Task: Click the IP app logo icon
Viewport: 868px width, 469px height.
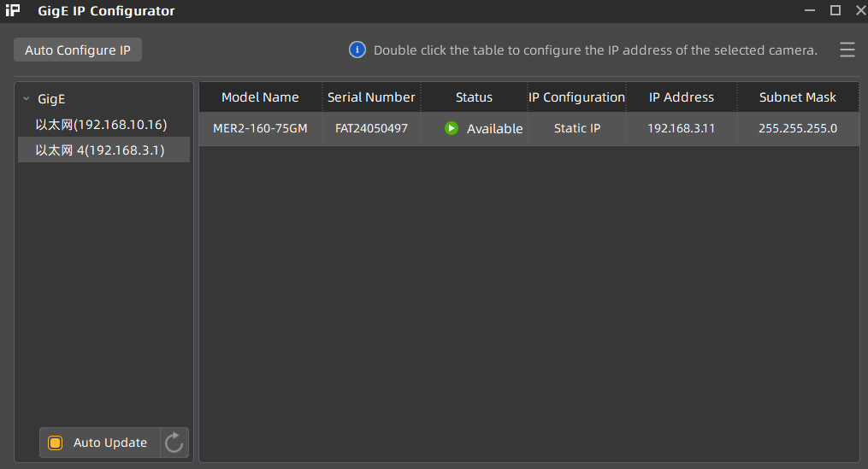Action: click(x=13, y=11)
